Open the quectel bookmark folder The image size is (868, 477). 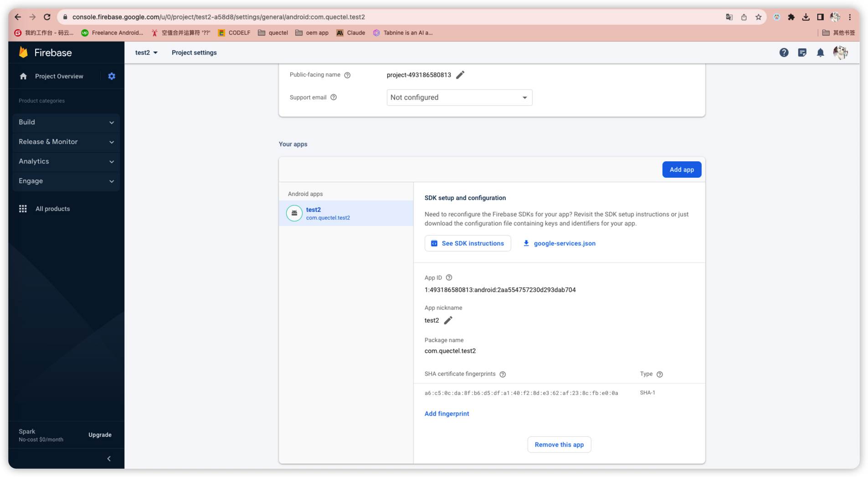coord(273,33)
